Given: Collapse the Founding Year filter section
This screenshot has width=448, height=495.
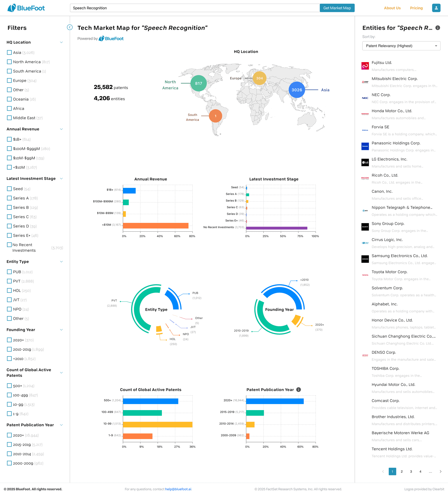Looking at the screenshot, I should click(61, 330).
